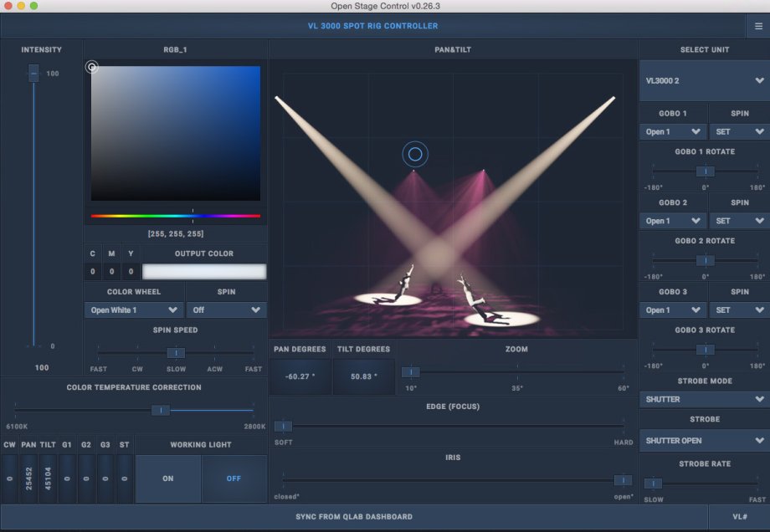Click the Gobo 1 Rotate slider knob

pyautogui.click(x=706, y=171)
